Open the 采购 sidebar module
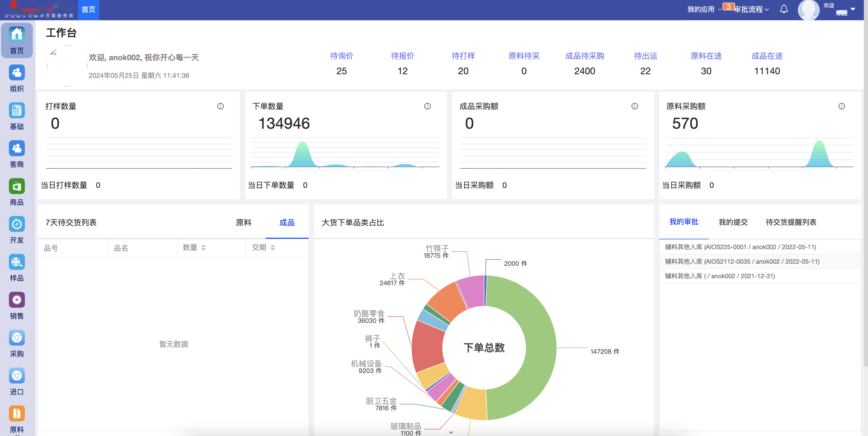Screen dimensions: 868x436 pos(17,343)
